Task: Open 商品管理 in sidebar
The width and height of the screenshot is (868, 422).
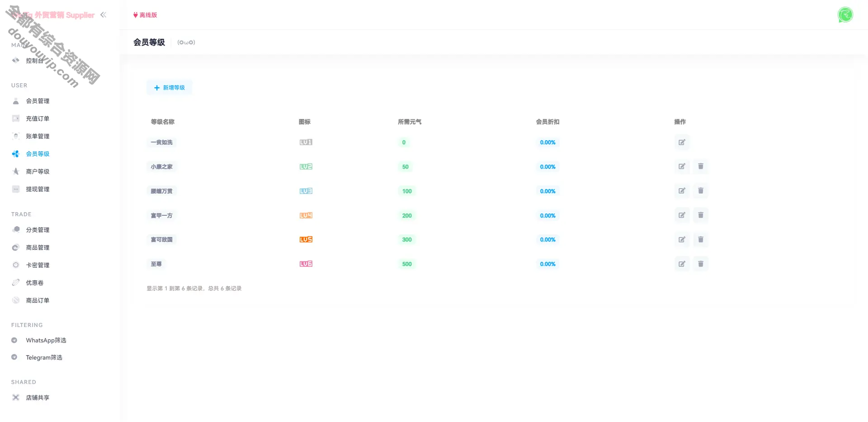Action: [x=38, y=248]
